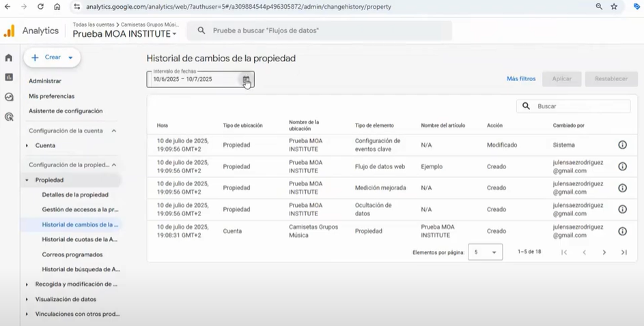Go back with the browser back arrow
The height and width of the screenshot is (326, 644).
coord(8,7)
